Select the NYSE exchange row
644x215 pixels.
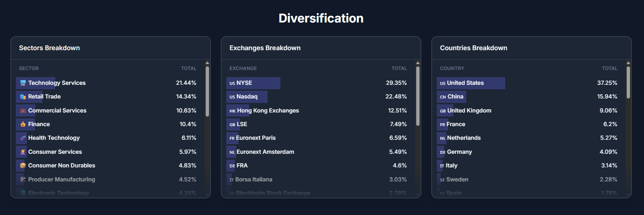pyautogui.click(x=319, y=83)
